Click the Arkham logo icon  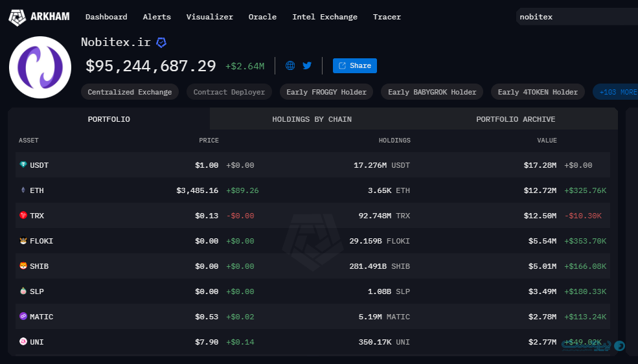tap(17, 17)
